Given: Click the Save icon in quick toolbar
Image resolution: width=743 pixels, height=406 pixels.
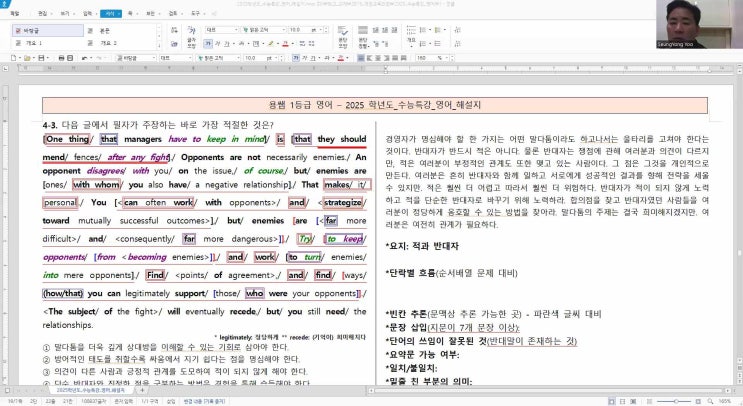Looking at the screenshot, I should click(42, 57).
